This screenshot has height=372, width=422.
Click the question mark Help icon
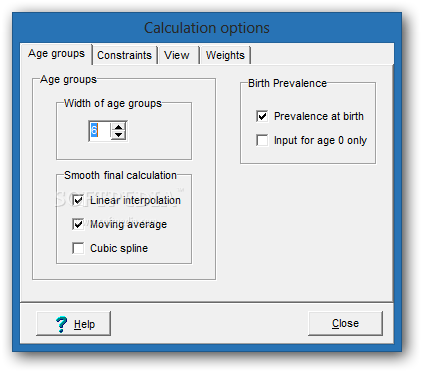(61, 324)
